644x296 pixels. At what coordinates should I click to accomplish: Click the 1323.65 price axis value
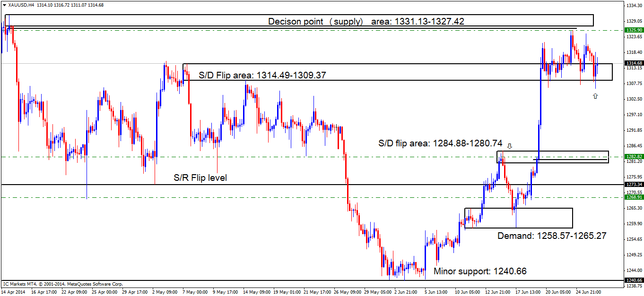click(633, 37)
